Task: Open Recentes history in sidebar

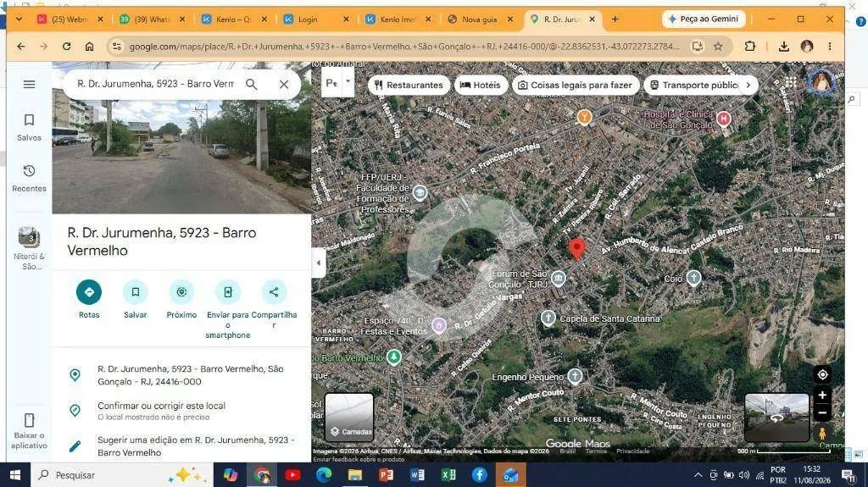Action: point(29,178)
